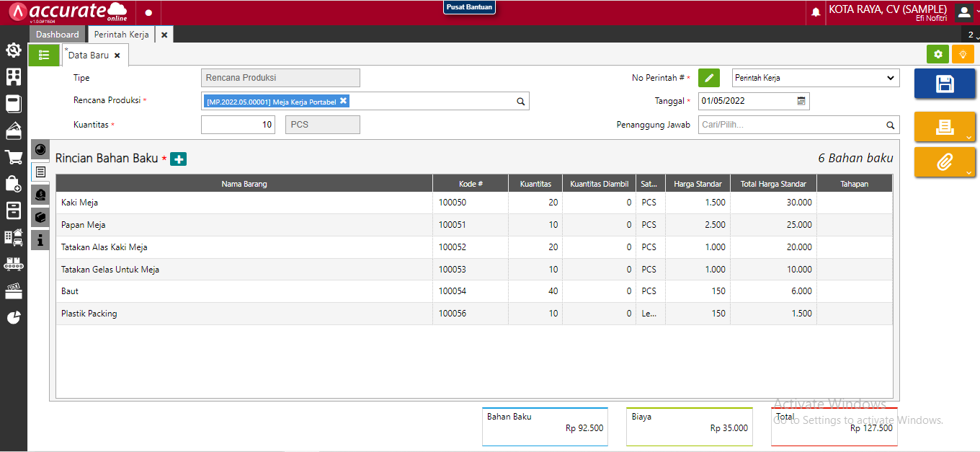Click the Total Harga Standar column header
This screenshot has height=452, width=980.
pyautogui.click(x=774, y=184)
